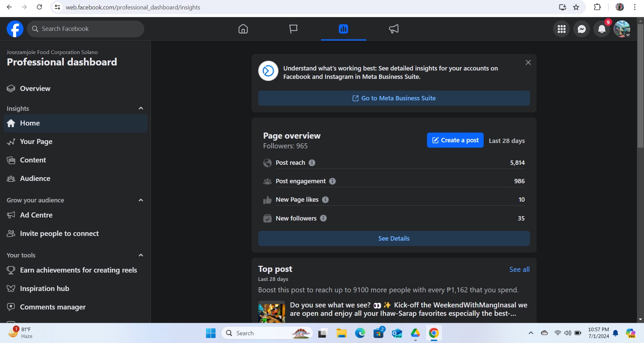Go back to the previous page
The image size is (644, 343).
click(9, 7)
